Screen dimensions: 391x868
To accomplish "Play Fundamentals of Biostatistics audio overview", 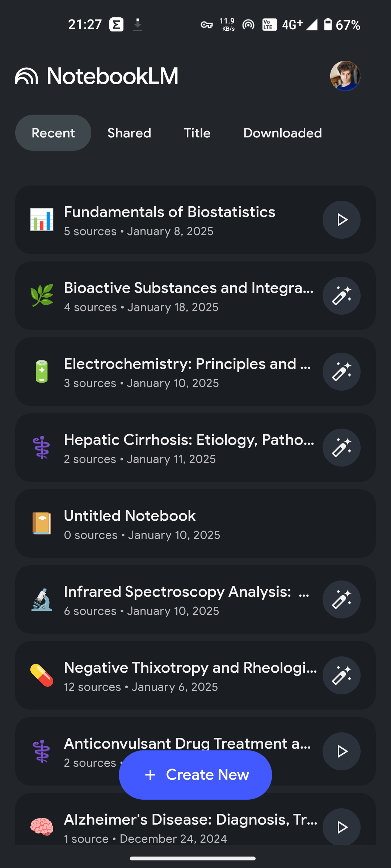I will point(341,220).
